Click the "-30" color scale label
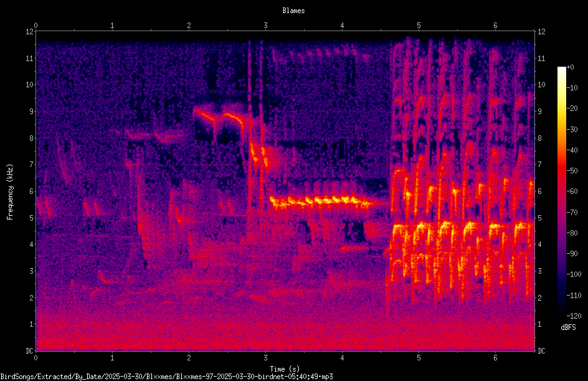 pos(572,130)
